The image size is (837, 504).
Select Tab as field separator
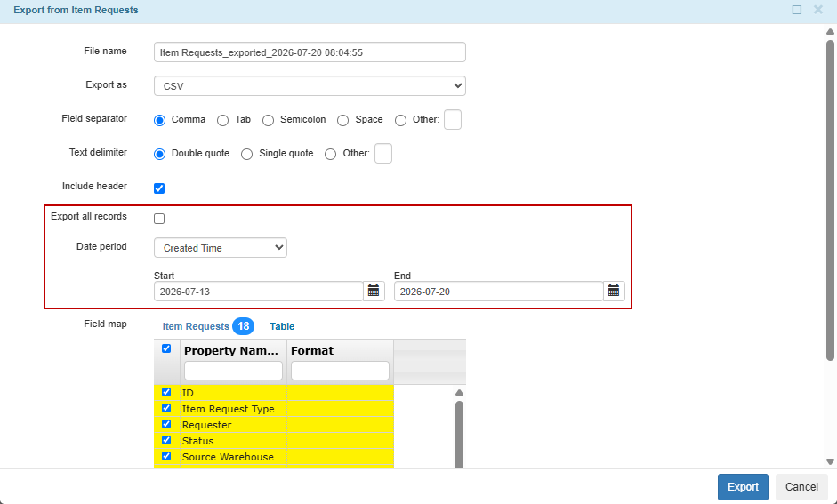(x=222, y=121)
